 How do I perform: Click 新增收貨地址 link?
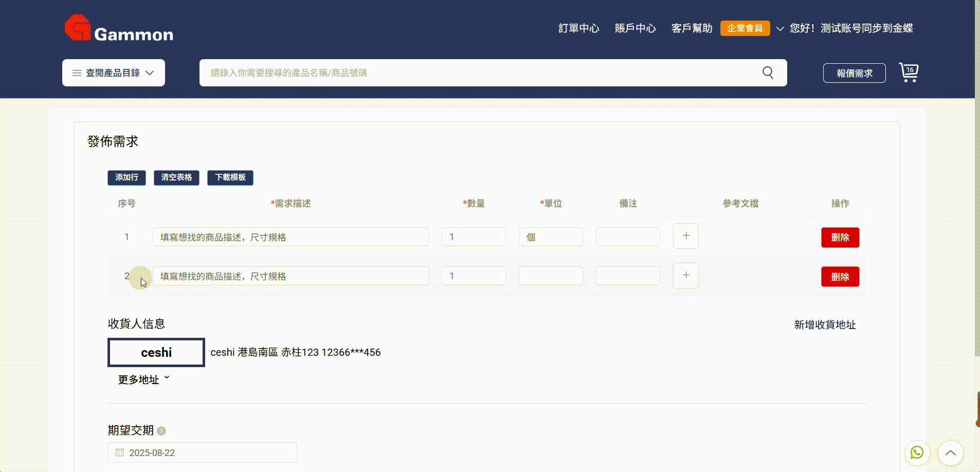coord(825,324)
